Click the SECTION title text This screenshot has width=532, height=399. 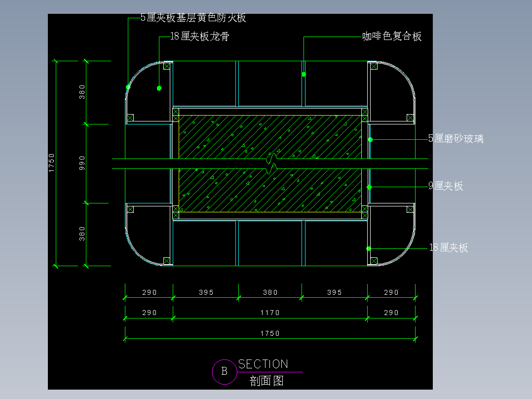[264, 364]
